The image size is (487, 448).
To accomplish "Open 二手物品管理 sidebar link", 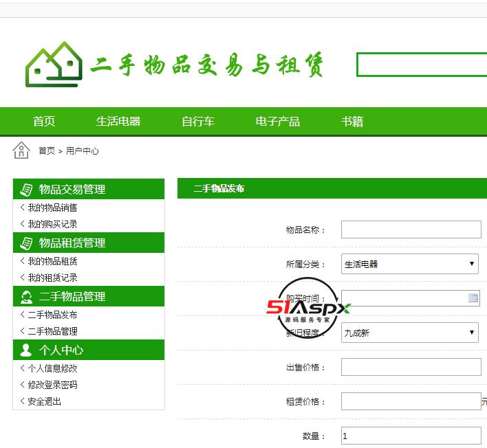I will (x=52, y=331).
